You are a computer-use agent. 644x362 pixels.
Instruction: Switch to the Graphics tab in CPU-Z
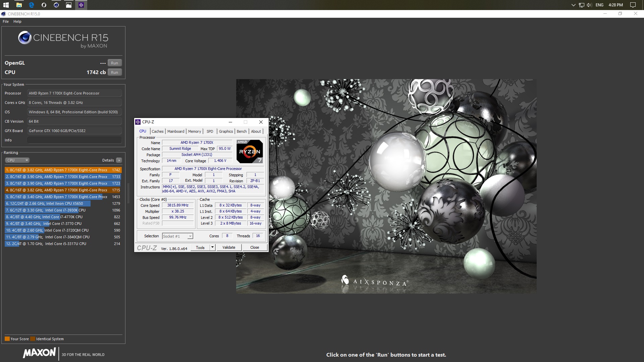tap(226, 131)
